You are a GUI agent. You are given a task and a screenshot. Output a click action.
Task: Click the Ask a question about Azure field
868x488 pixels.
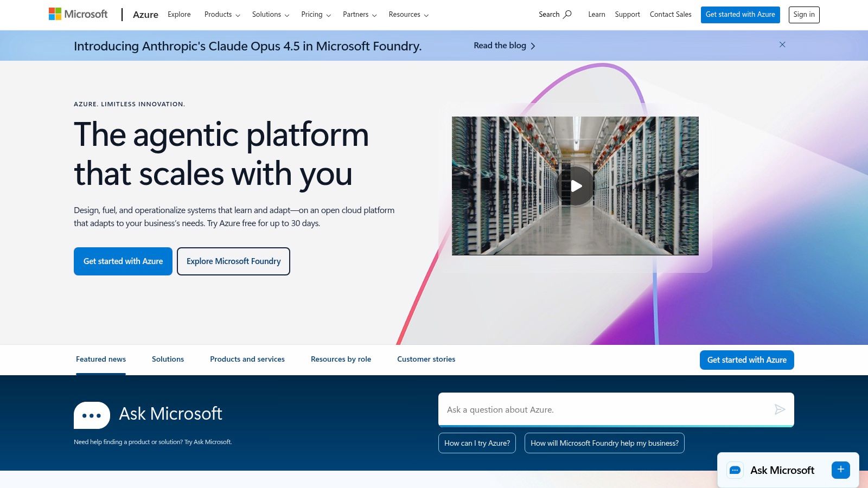point(597,410)
